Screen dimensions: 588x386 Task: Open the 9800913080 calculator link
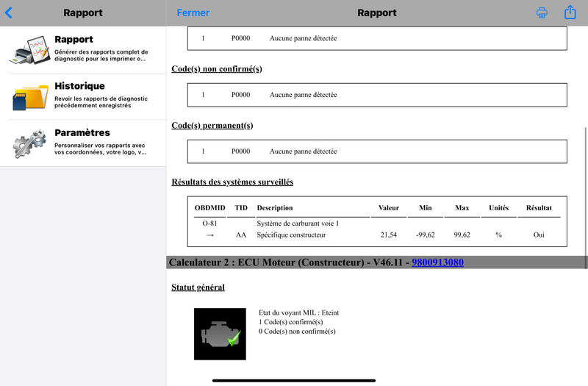pos(437,262)
